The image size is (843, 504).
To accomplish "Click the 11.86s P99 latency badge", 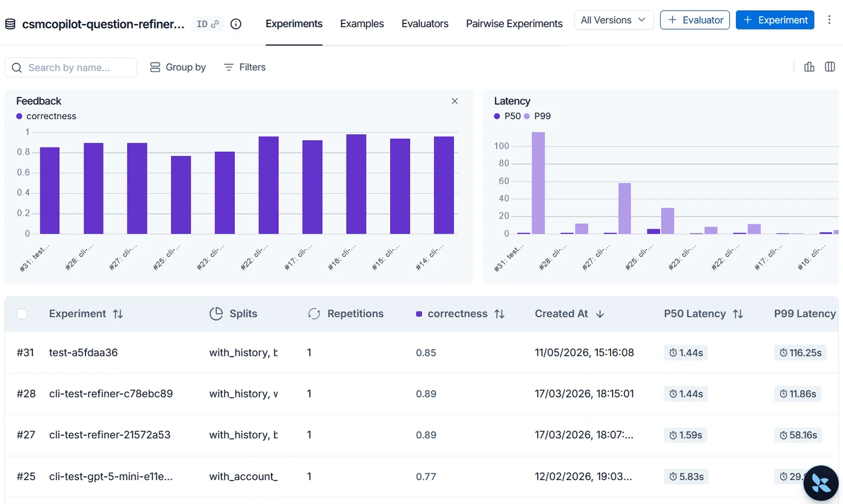I will pos(798,394).
